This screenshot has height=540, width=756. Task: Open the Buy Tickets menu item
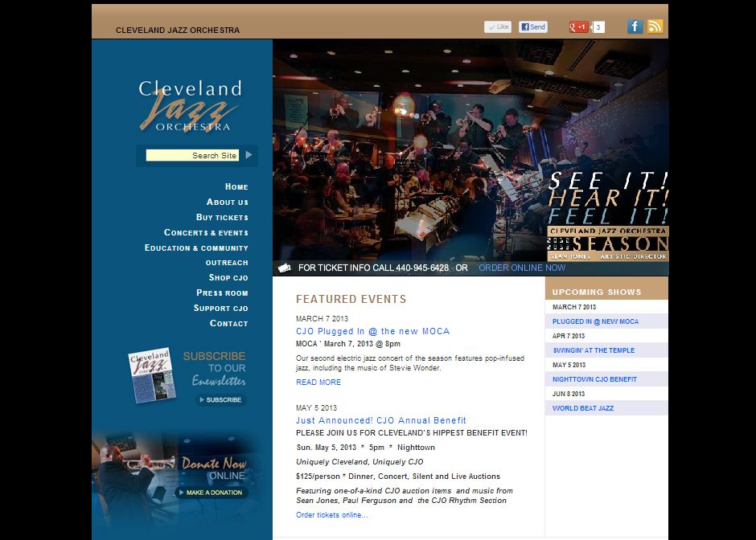222,217
